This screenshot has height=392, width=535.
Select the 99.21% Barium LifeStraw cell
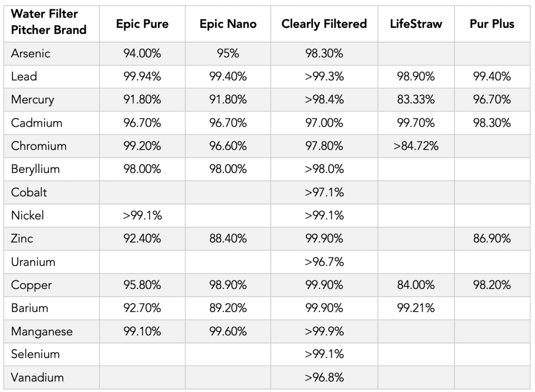pyautogui.click(x=416, y=308)
